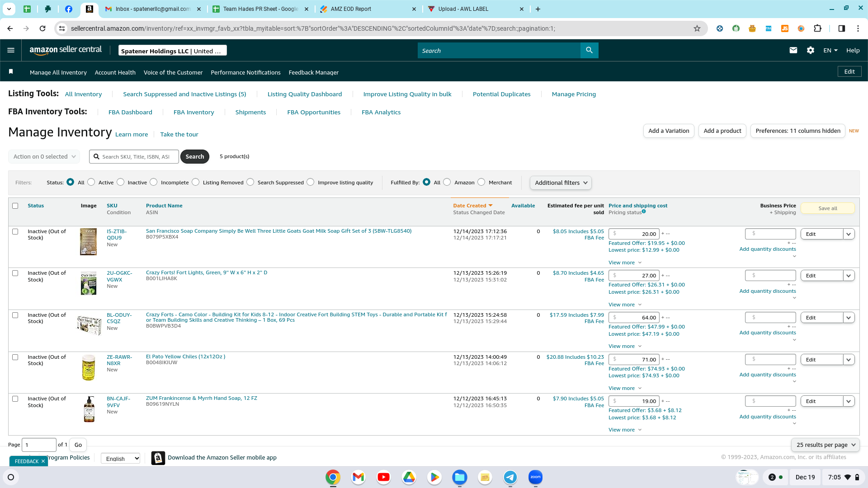Switch to Gmail Inbox tab
This screenshot has width=868, height=488.
[x=152, y=9]
